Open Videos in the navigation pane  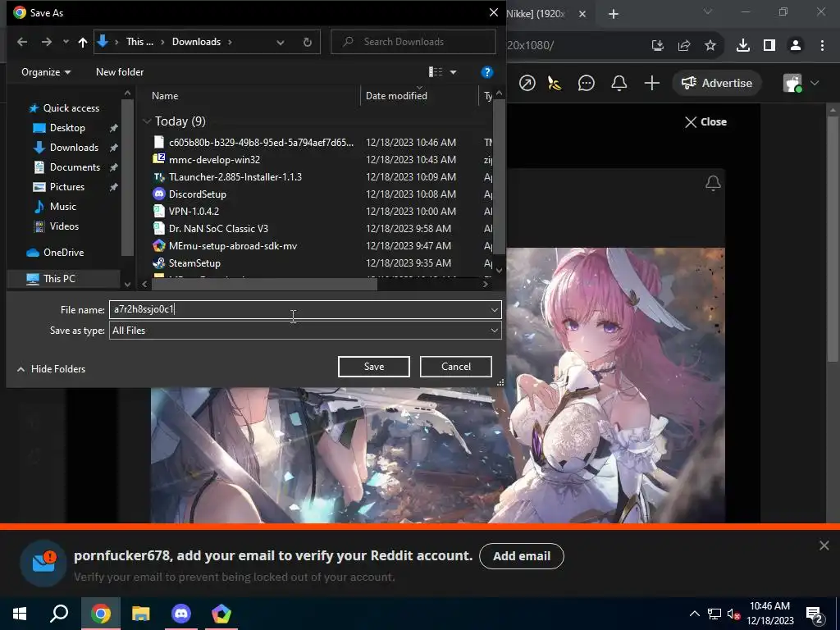click(64, 226)
